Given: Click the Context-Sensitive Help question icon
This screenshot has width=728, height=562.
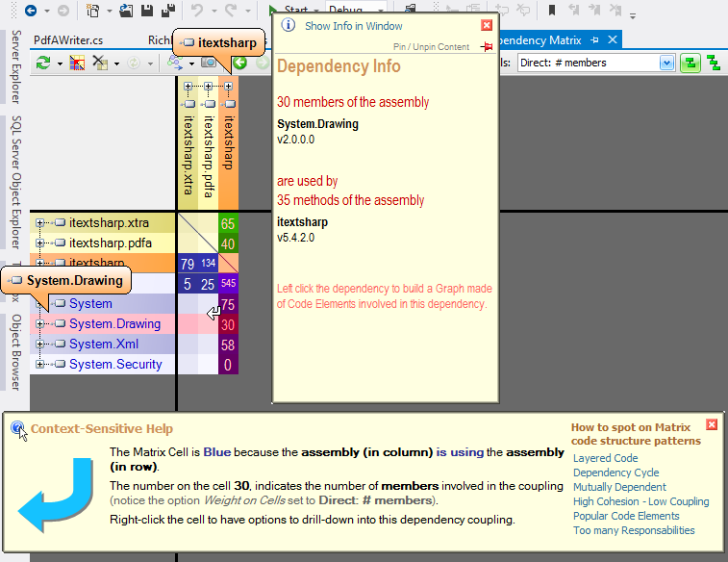Looking at the screenshot, I should tap(17, 428).
